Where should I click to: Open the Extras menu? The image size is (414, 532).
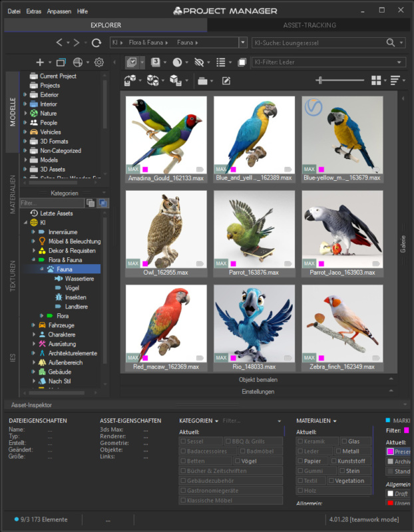34,11
